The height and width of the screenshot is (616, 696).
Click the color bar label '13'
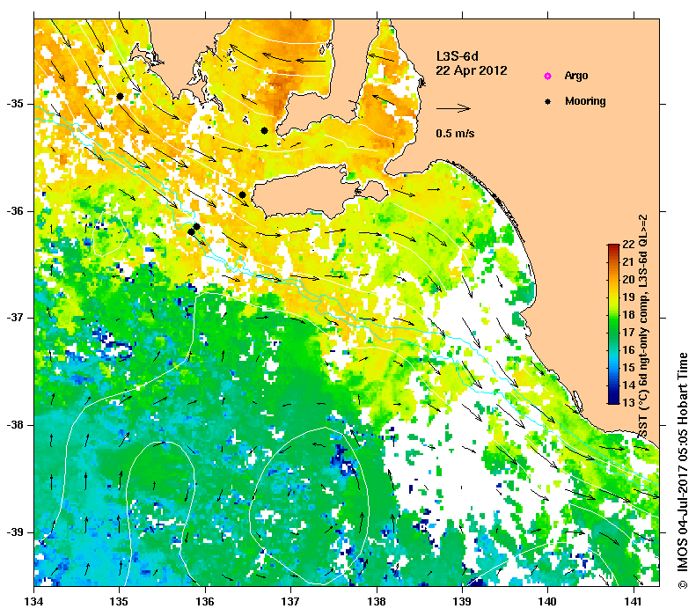pyautogui.click(x=628, y=403)
